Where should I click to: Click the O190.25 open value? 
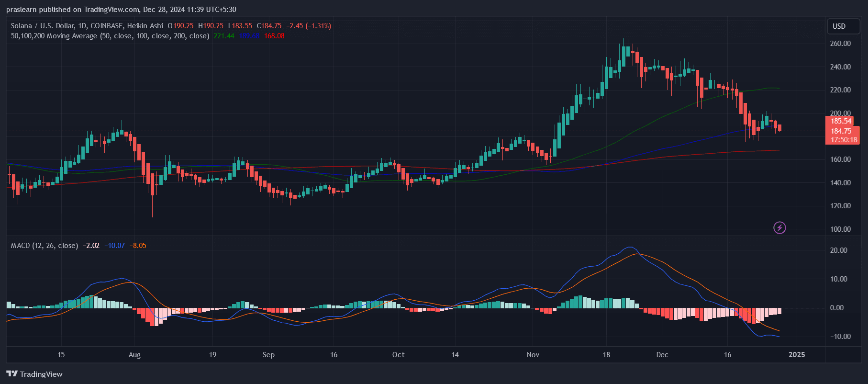[180, 26]
